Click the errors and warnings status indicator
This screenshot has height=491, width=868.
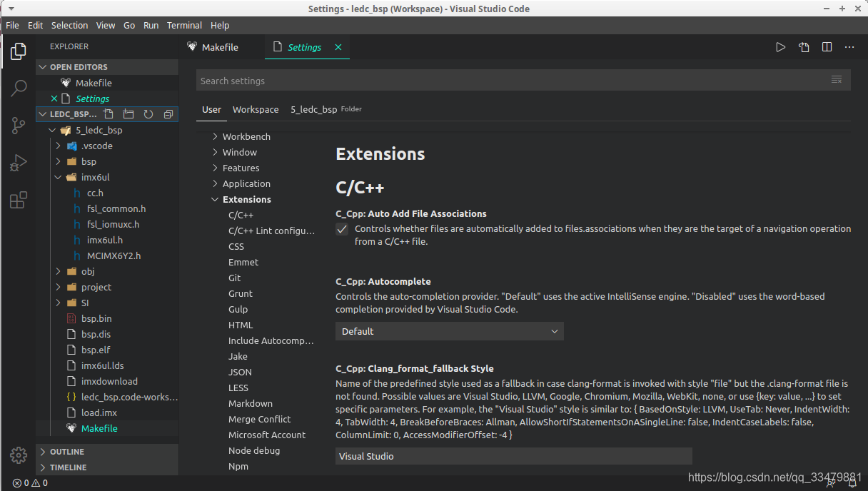[x=30, y=483]
